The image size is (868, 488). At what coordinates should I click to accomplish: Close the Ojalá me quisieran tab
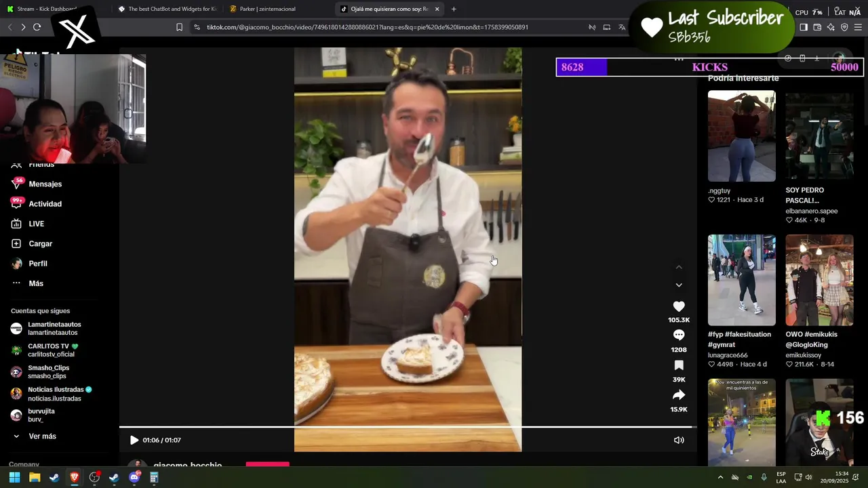point(437,9)
